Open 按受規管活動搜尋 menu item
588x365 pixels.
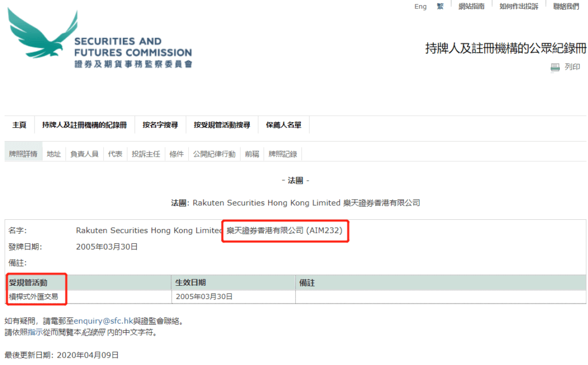222,125
